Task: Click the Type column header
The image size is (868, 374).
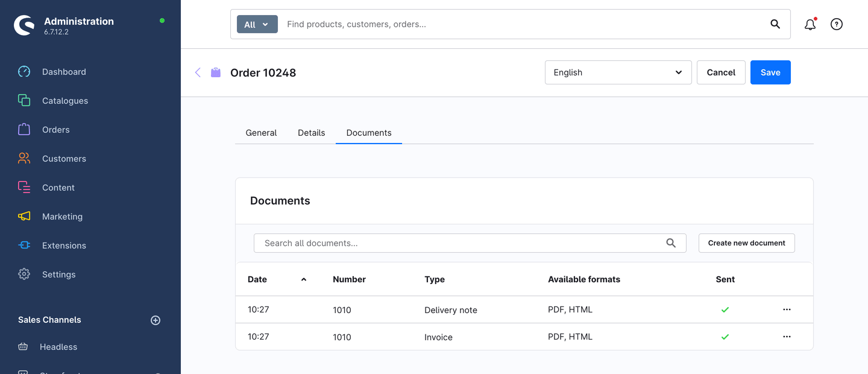Action: (x=435, y=279)
